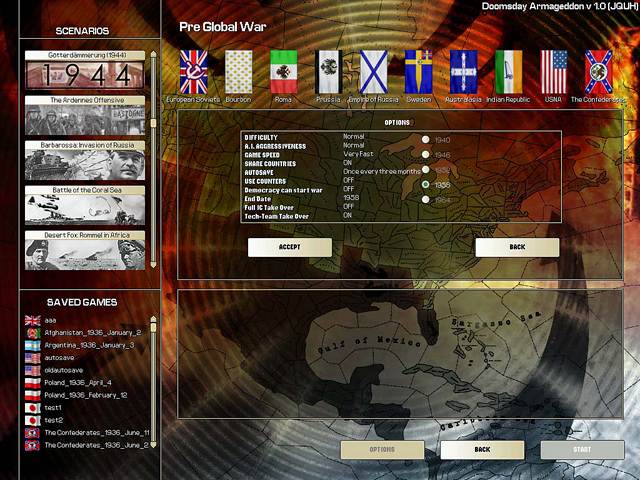Click scenarios list scroll up arrow
This screenshot has width=640, height=480.
(x=153, y=54)
